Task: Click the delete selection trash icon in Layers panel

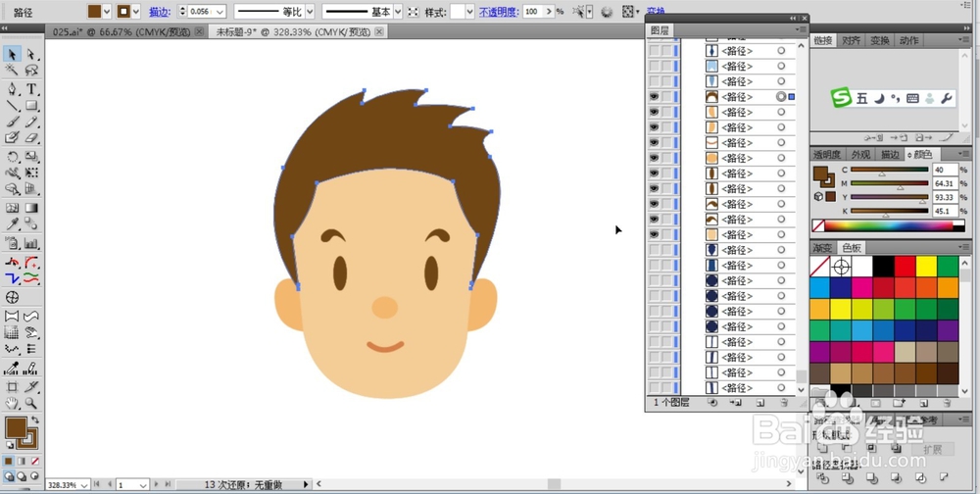Action: (784, 403)
